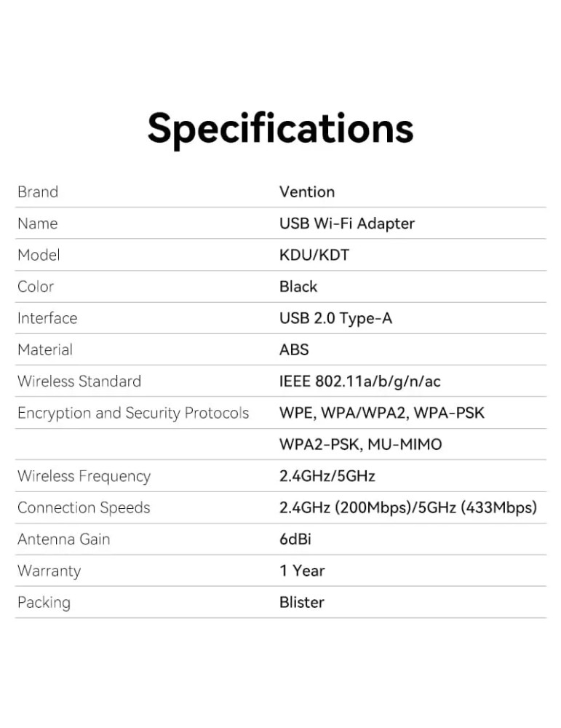Select the 6dBi antenna gain value

[x=295, y=539]
